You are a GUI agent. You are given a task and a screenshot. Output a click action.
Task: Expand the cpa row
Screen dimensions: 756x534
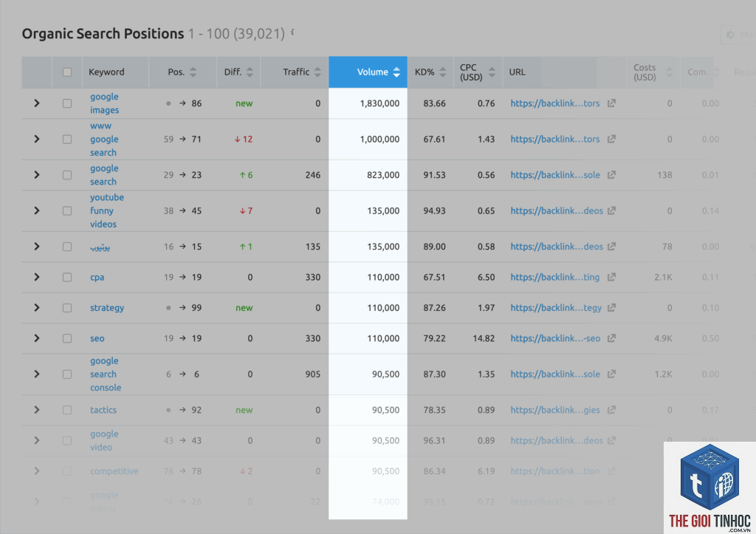click(x=37, y=277)
